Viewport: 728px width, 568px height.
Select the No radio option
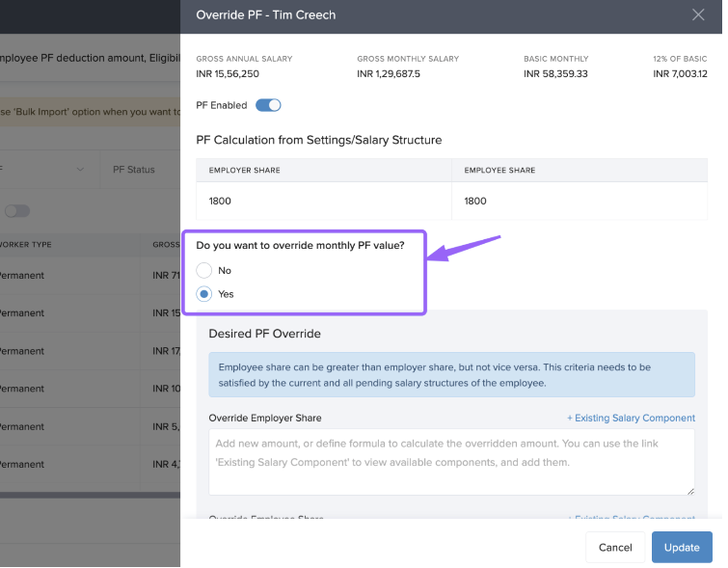tap(204, 271)
